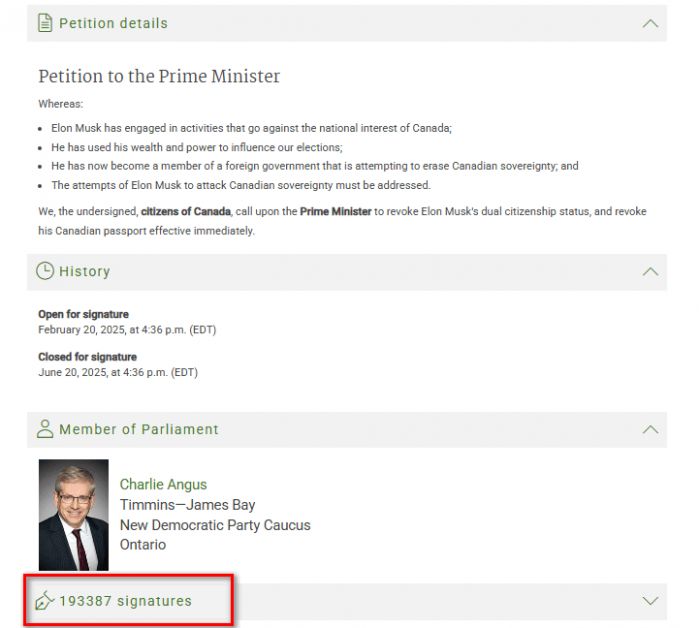This screenshot has width=700, height=628.
Task: Click Charlie Angus portrait photo
Action: [73, 514]
